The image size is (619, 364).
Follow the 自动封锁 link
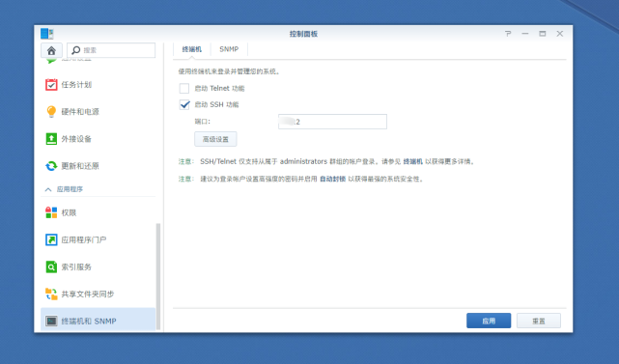pyautogui.click(x=332, y=179)
